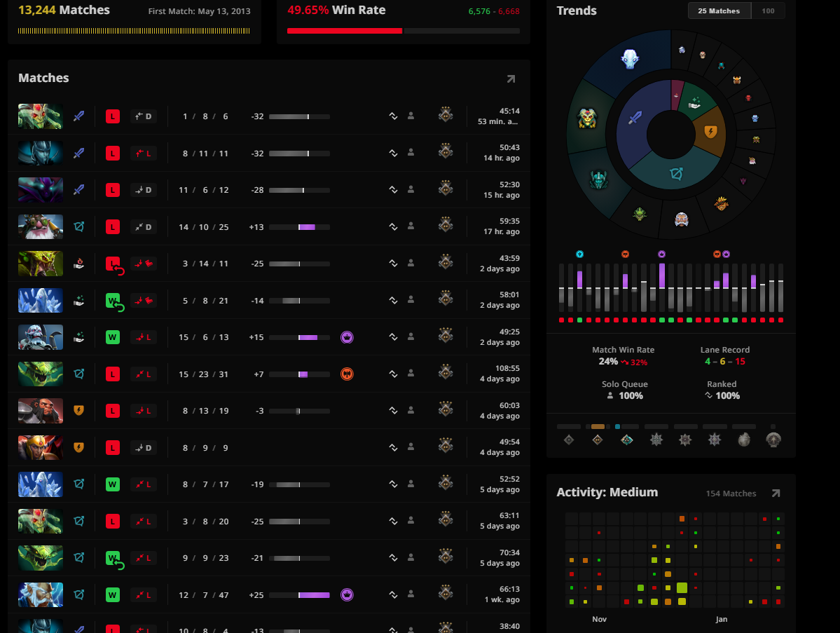Click the Guardian rank medal icon
Image resolution: width=840 pixels, height=633 pixels.
[598, 440]
